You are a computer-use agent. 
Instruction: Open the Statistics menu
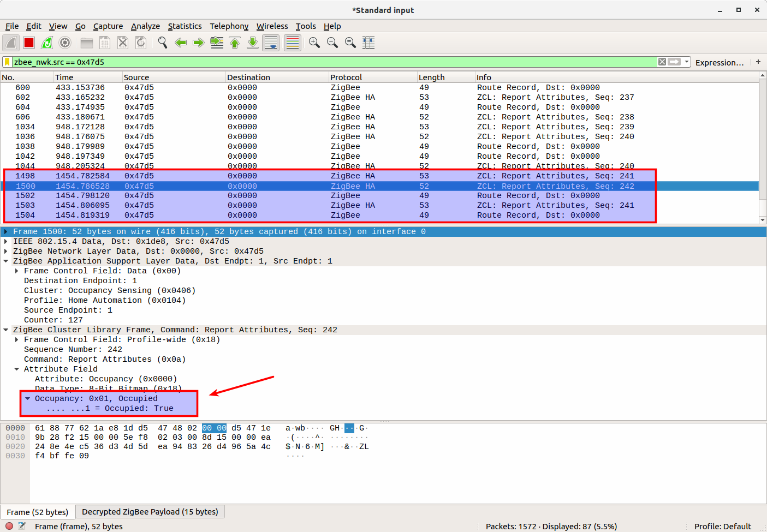coord(185,26)
